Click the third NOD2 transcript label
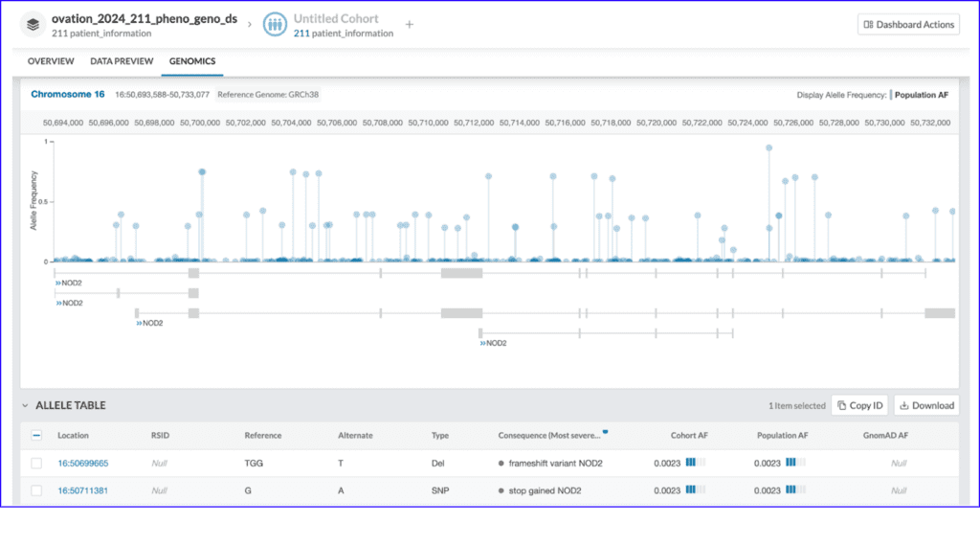This screenshot has height=546, width=980. point(149,324)
